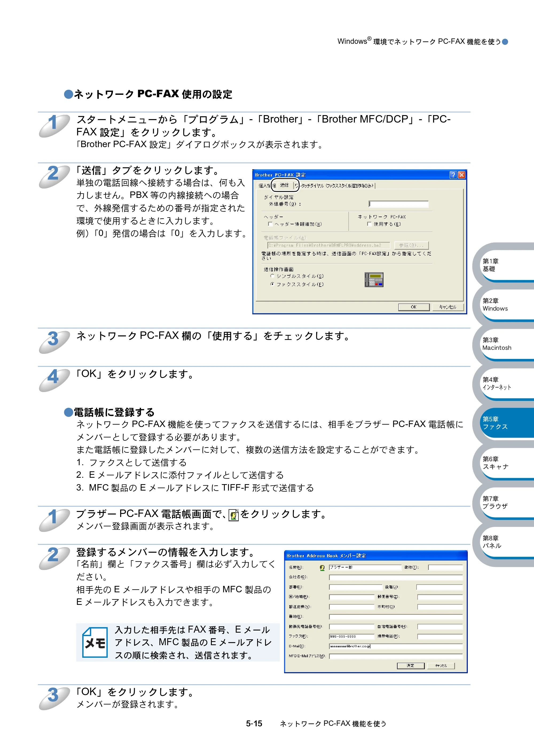Click the 郵便番号 input field
Viewport: 534px width, 756px height.
point(440,597)
